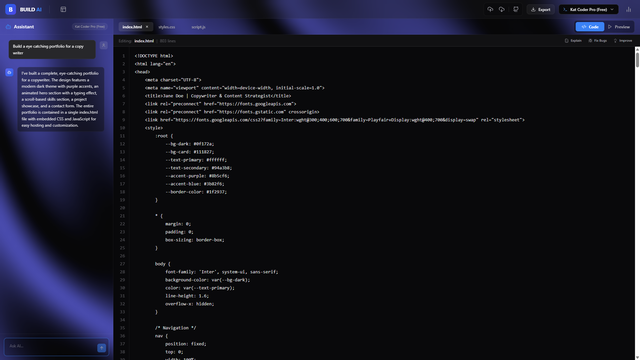Switch to Preview view
The height and width of the screenshot is (360, 640).
(619, 27)
